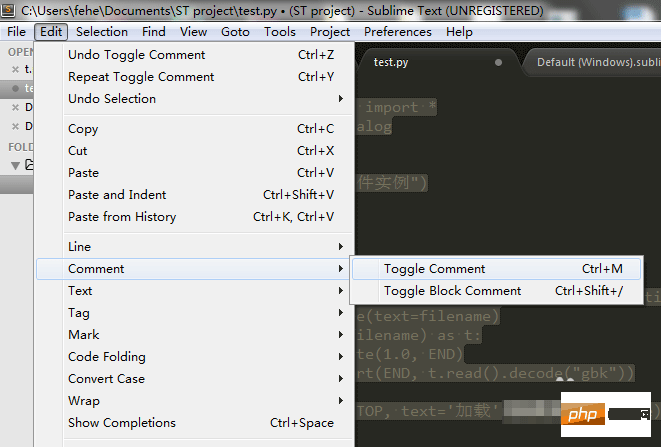Switch to the Default (Windows).sublime tab
661x447 pixels.
[594, 62]
